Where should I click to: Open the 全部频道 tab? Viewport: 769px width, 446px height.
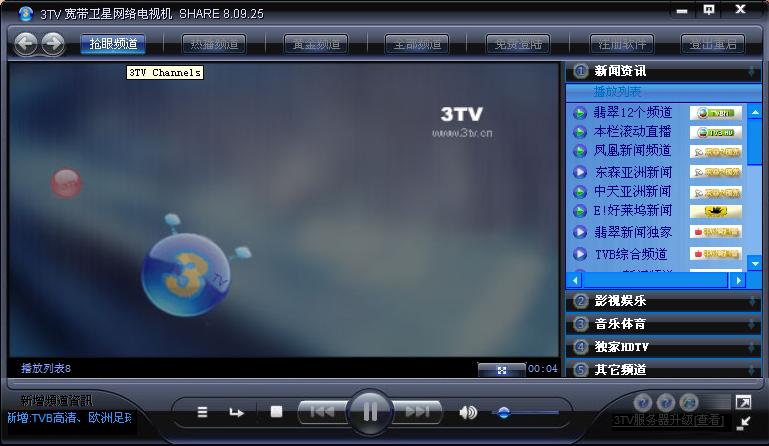(x=417, y=44)
